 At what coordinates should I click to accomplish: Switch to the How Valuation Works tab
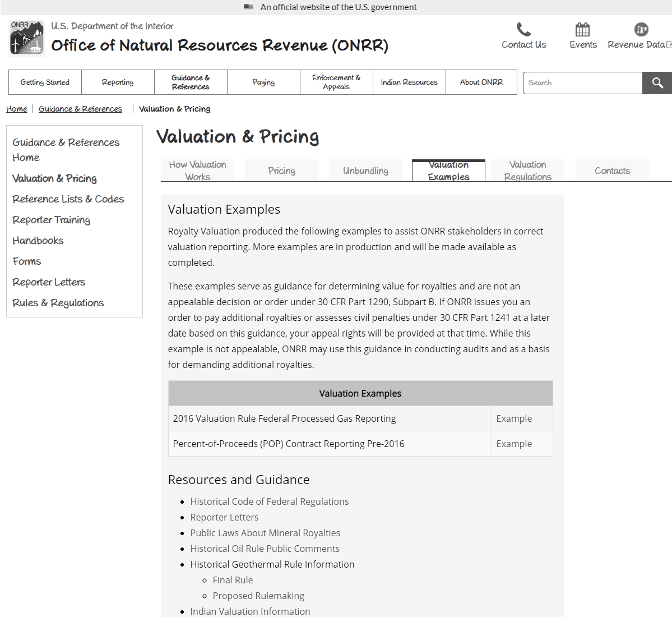(197, 171)
